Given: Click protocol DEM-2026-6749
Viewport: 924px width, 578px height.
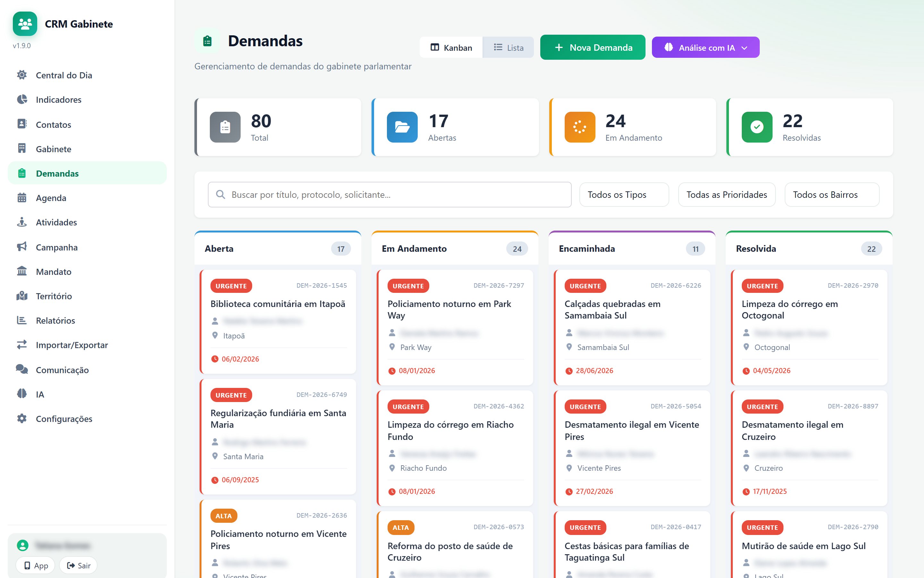Looking at the screenshot, I should click(321, 395).
